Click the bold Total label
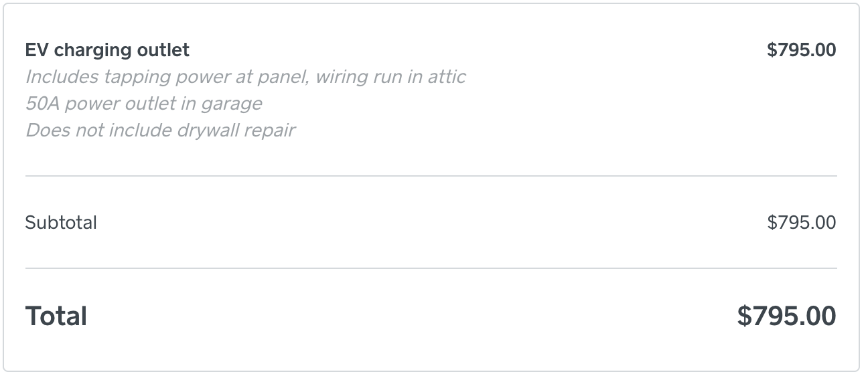Image resolution: width=868 pixels, height=384 pixels. click(56, 316)
